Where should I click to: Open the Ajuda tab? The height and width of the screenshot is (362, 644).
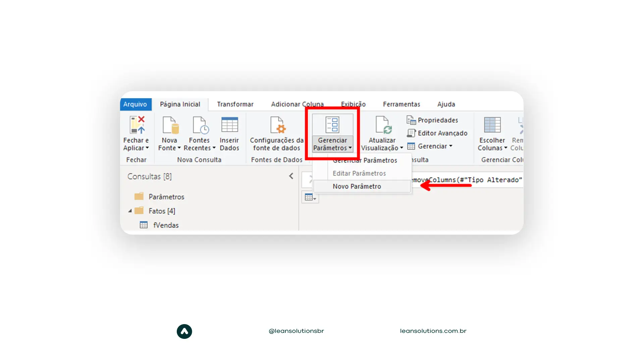(446, 104)
